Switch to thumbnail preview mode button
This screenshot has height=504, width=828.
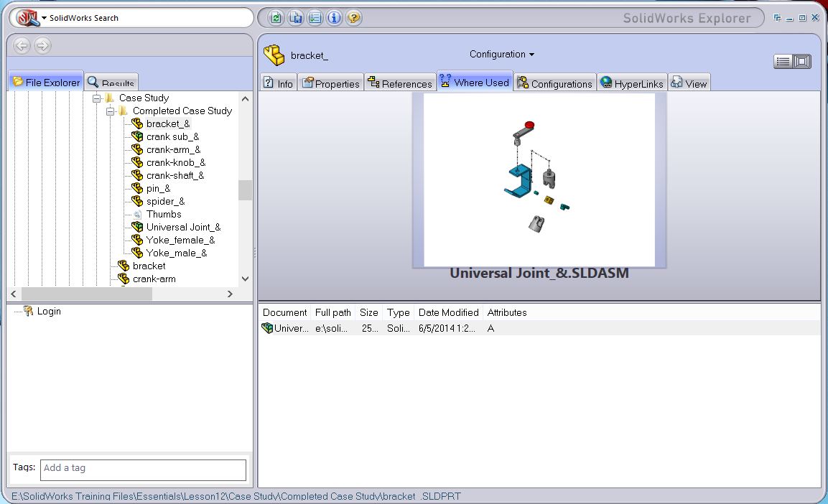tap(801, 62)
